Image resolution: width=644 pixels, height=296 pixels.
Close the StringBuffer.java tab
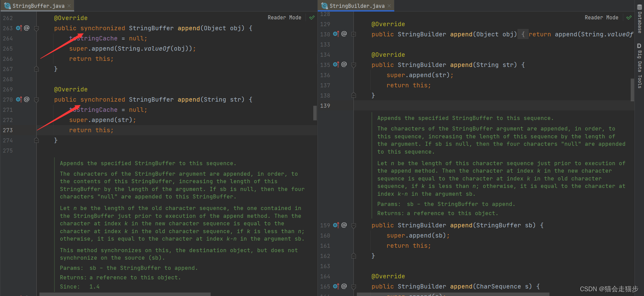pyautogui.click(x=69, y=6)
